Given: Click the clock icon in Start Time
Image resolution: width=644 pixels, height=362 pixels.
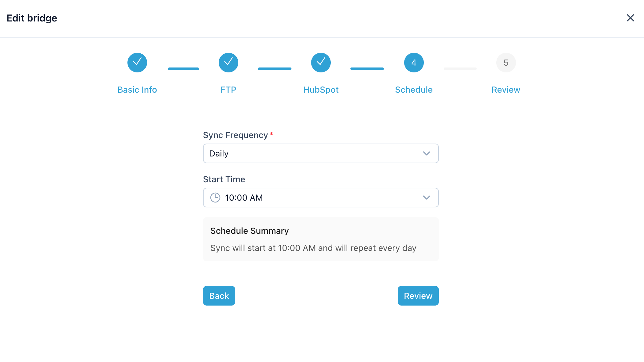Looking at the screenshot, I should pyautogui.click(x=215, y=198).
